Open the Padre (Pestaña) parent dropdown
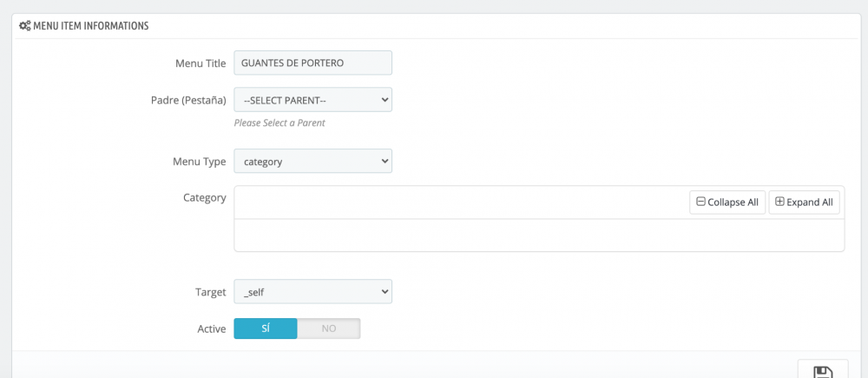This screenshot has width=868, height=378. pos(312,100)
